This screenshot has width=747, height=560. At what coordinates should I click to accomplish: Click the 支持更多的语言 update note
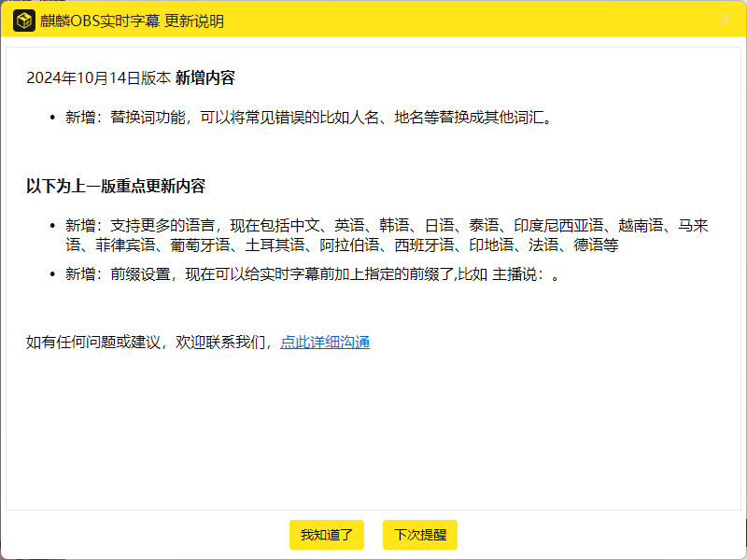click(387, 235)
